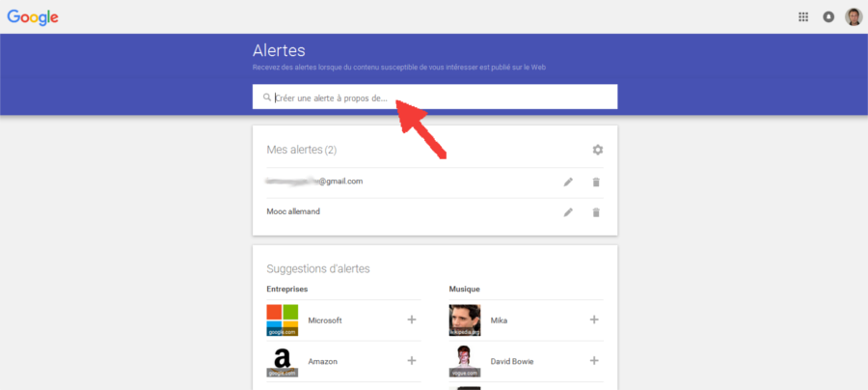Focus the "Créer une alerte" field
Image resolution: width=868 pixels, height=390 pixels.
tap(435, 97)
